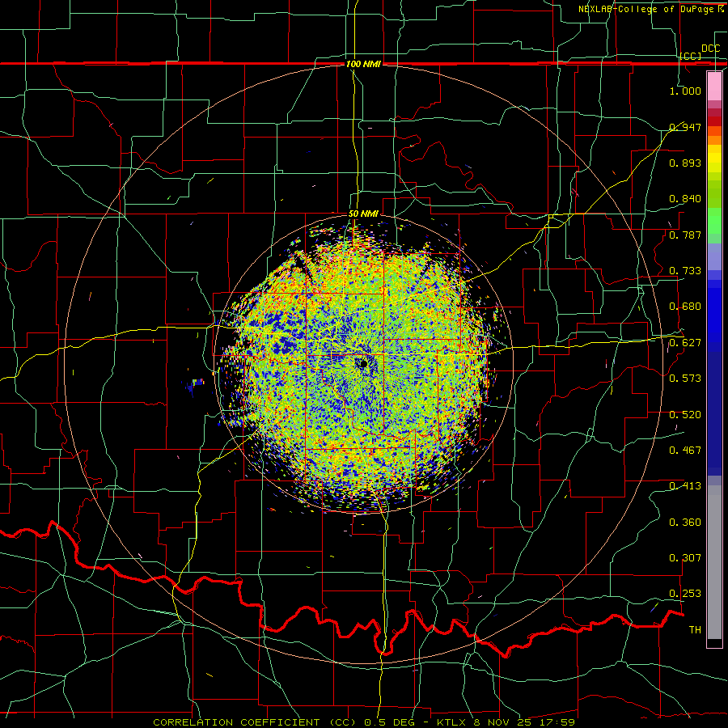Click the 0.680 legend value
728x728 pixels.
[685, 307]
